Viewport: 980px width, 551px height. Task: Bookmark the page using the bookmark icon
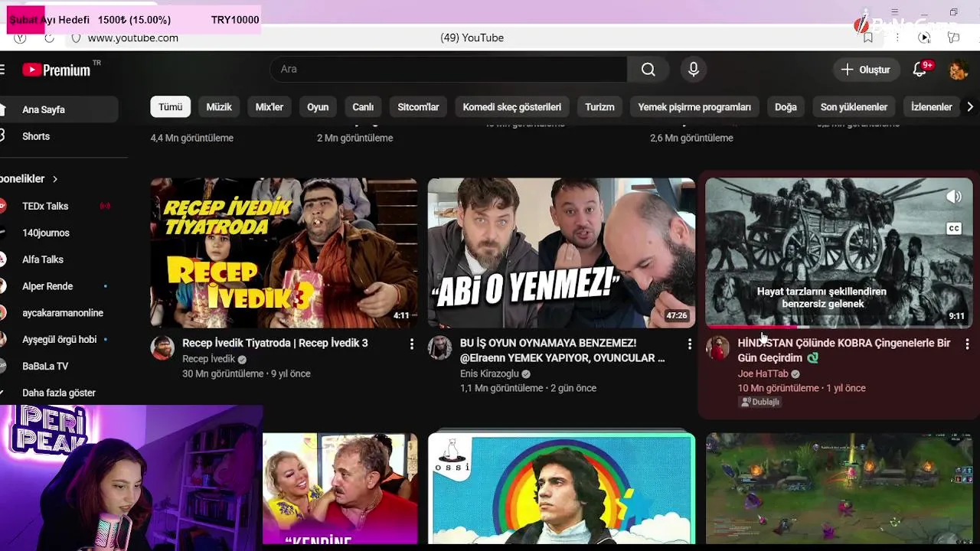tap(867, 37)
